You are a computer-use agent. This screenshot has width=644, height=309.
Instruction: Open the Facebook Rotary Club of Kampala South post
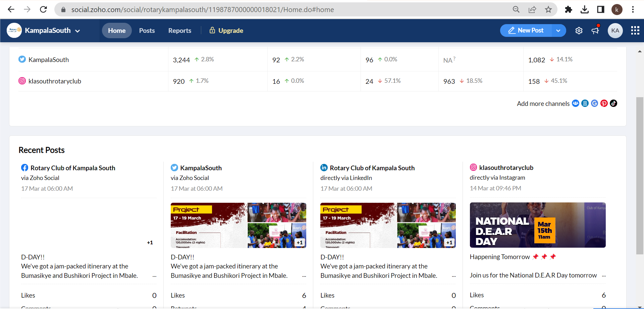point(73,168)
